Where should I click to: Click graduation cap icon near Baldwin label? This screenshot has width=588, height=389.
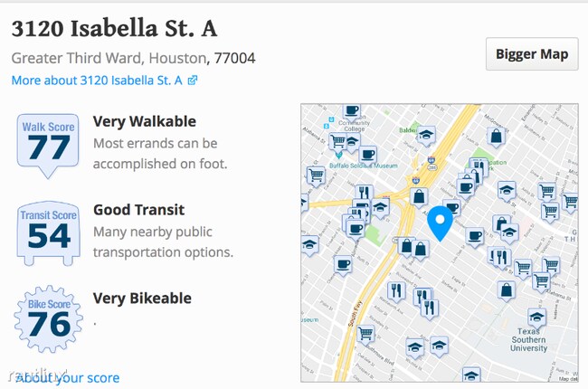426,136
